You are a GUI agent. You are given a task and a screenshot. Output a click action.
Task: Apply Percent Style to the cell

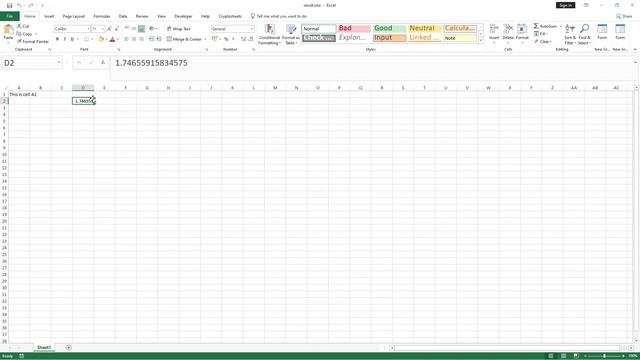click(x=226, y=39)
